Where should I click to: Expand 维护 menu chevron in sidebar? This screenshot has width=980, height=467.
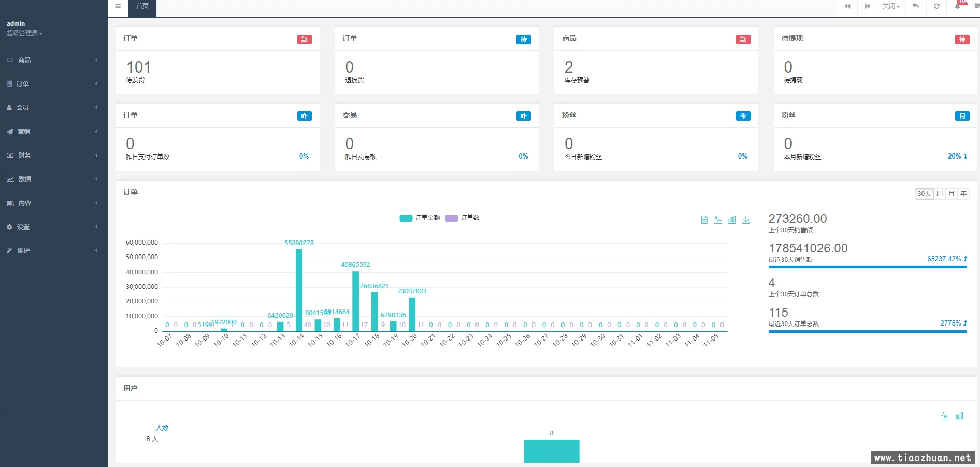point(96,251)
